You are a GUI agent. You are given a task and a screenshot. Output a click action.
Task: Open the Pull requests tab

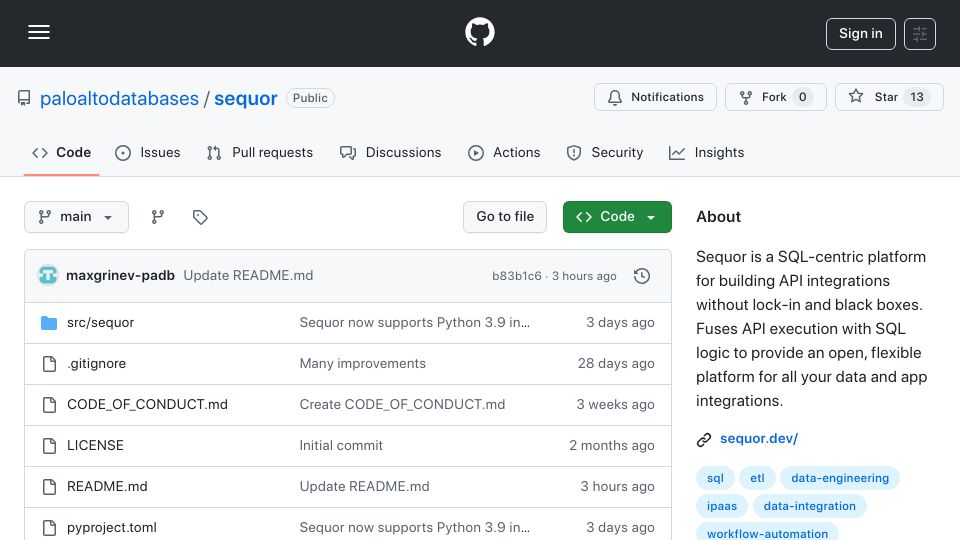(260, 152)
